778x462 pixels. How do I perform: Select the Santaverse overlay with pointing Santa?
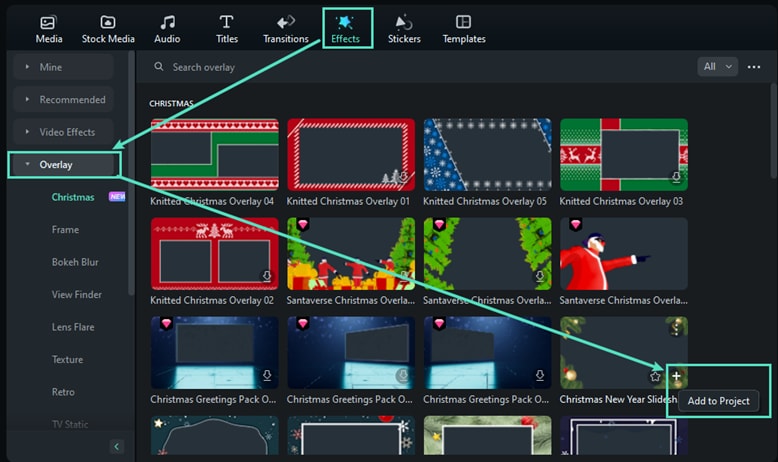point(624,254)
